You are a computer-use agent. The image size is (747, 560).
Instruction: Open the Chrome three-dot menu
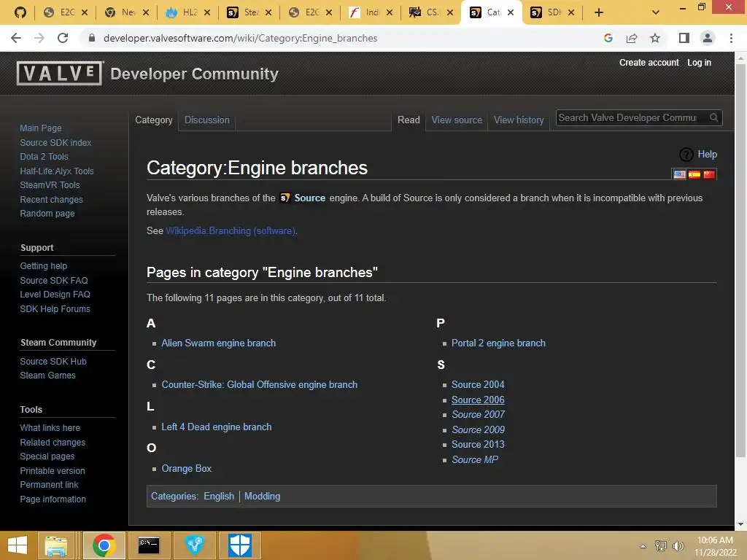click(x=731, y=38)
